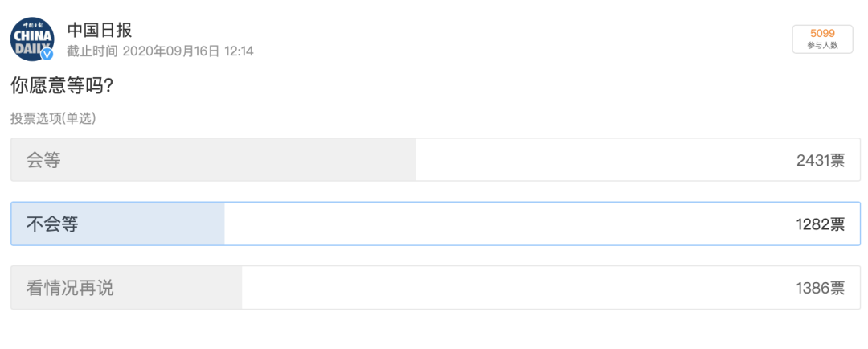This screenshot has width=868, height=349.
Task: Click the orange 5099 participant count
Action: point(822,33)
